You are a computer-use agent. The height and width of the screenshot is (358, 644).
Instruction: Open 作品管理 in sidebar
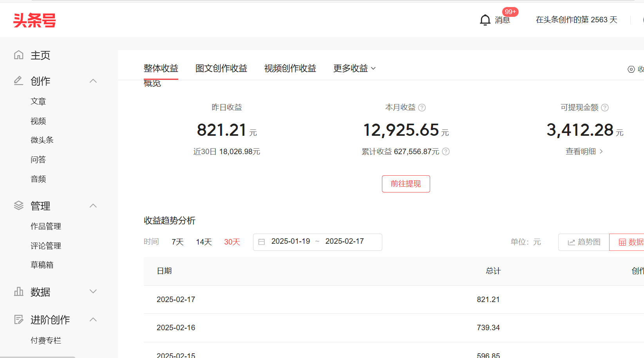click(46, 226)
